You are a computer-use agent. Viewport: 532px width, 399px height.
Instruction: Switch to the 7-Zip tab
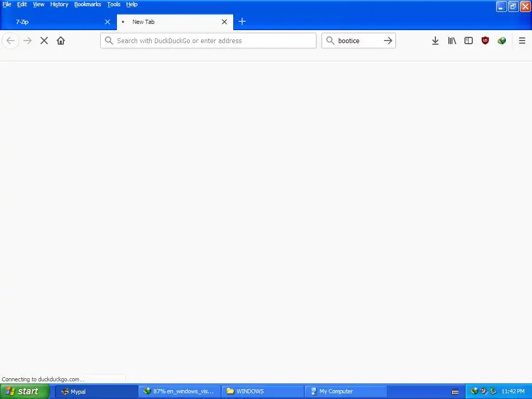(58, 22)
